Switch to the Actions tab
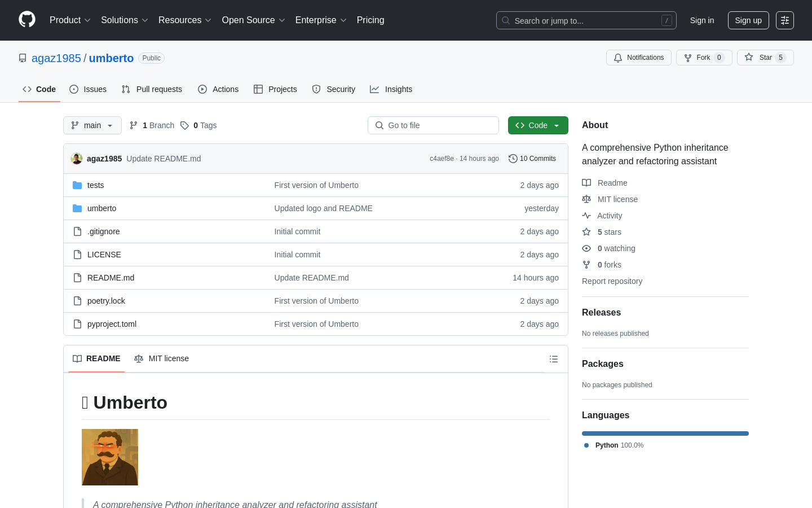Viewport: 812px width, 508px height. coord(218,89)
